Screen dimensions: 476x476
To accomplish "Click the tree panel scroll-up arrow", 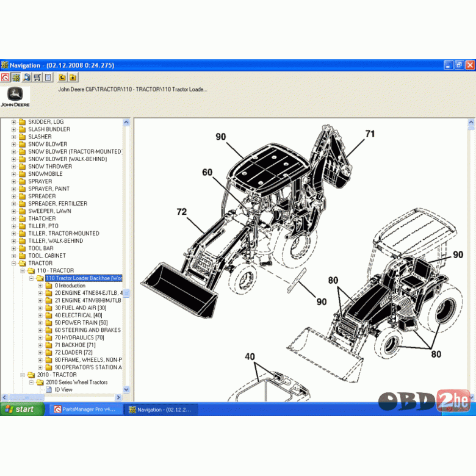I will tap(126, 122).
